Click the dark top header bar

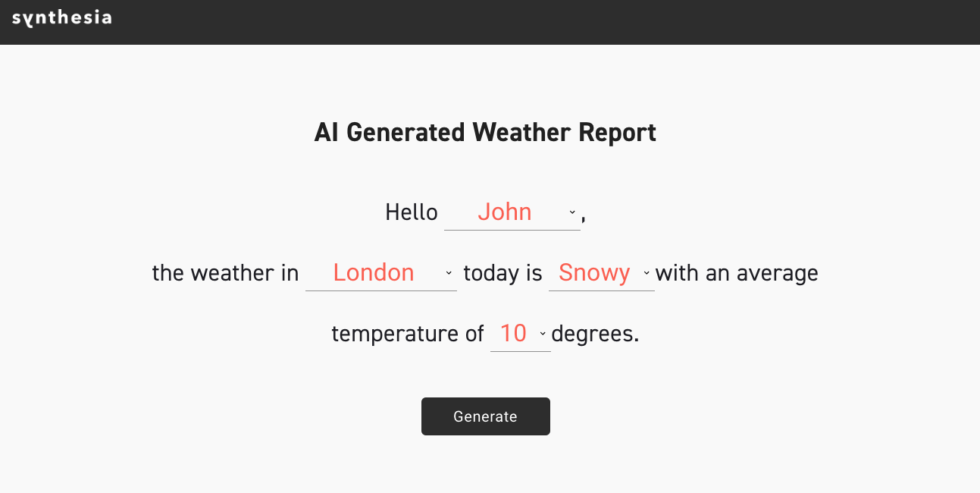tap(531, 22)
